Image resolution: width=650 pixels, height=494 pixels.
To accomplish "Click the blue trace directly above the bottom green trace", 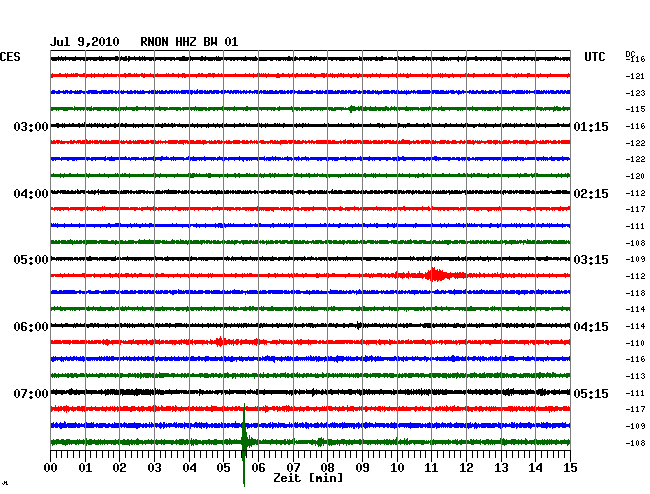I will coord(310,425).
